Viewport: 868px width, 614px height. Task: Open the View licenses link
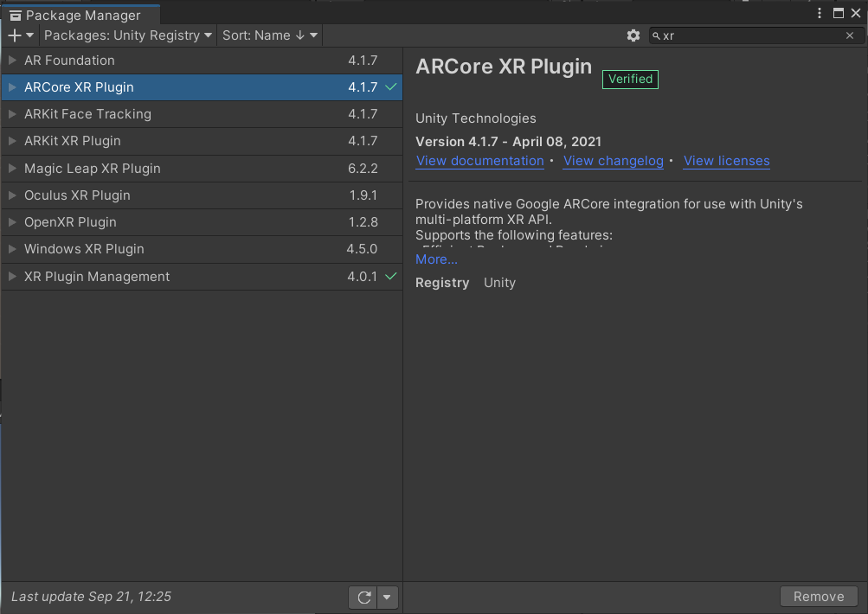726,161
